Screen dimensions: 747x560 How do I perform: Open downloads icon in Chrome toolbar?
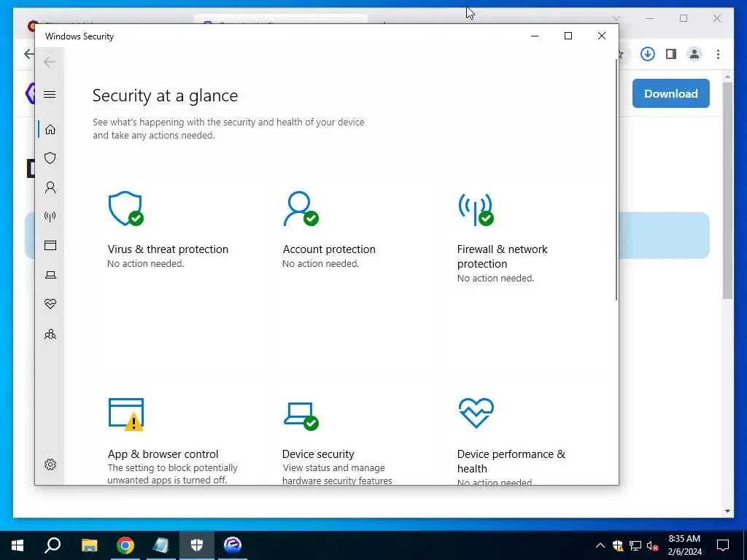pos(648,54)
